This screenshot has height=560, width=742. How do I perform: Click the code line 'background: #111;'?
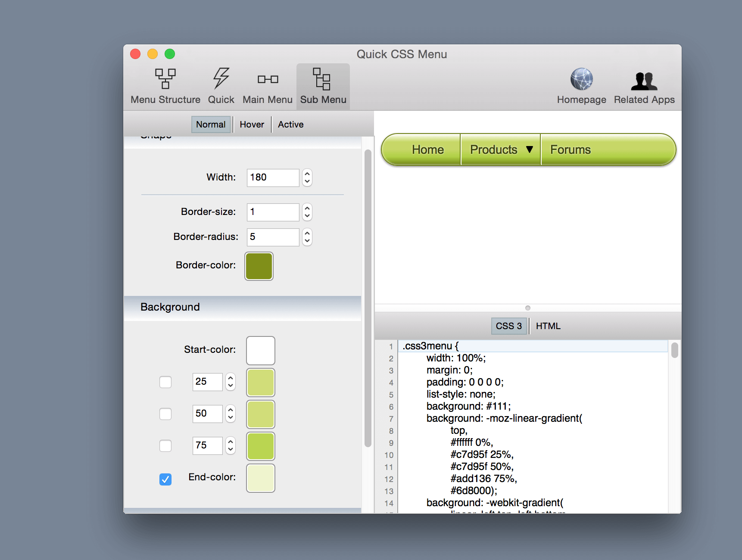(468, 406)
